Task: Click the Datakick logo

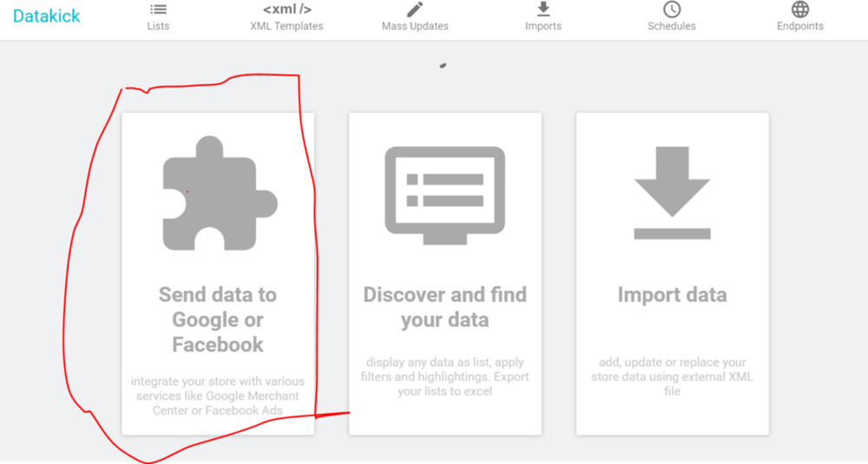Action: click(47, 16)
